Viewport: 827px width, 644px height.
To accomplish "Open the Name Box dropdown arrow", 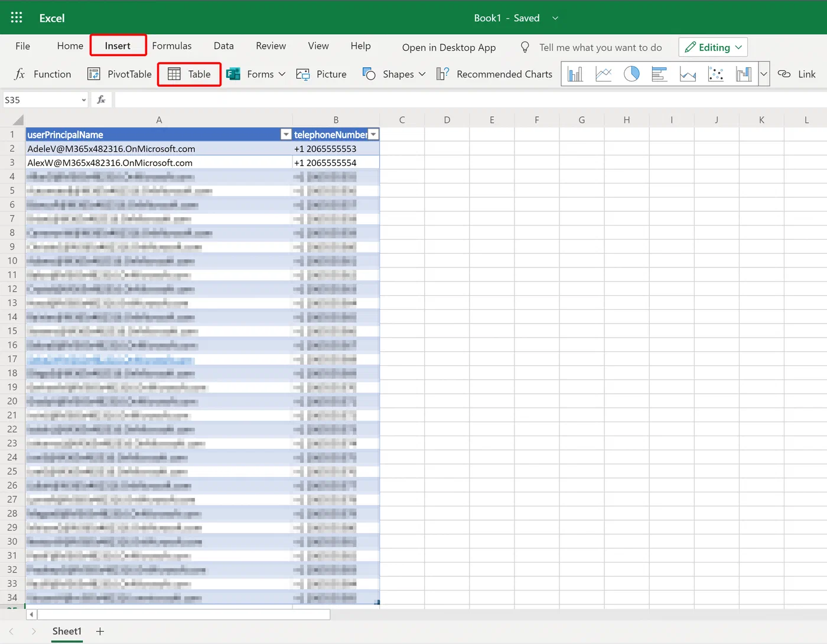I will (x=83, y=100).
